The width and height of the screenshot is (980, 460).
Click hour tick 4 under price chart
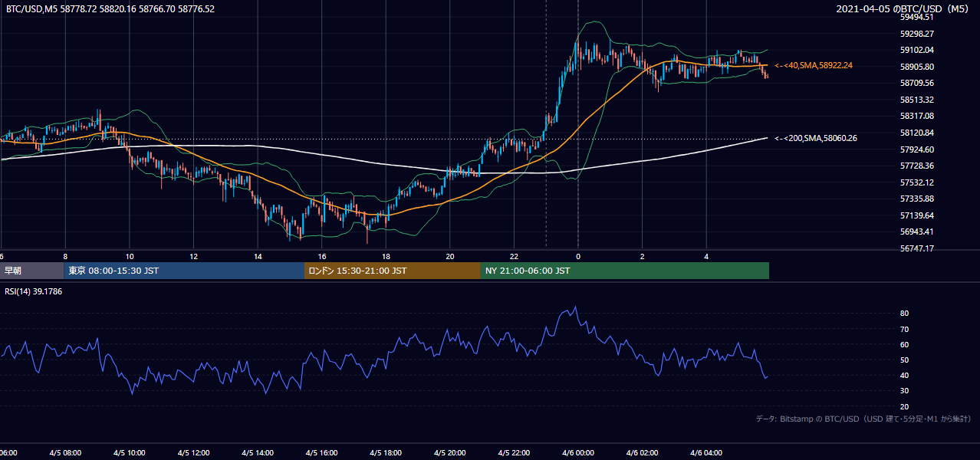point(706,257)
